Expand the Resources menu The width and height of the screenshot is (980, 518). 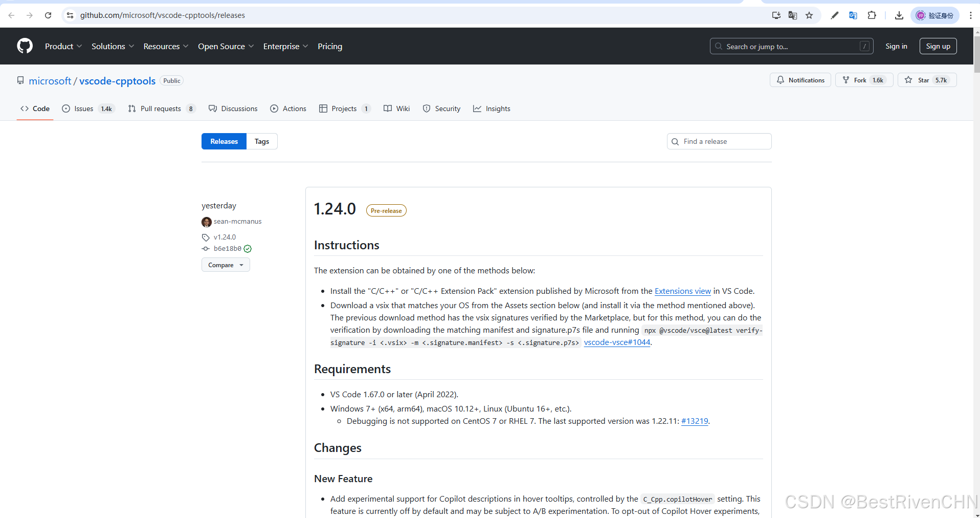(x=166, y=46)
